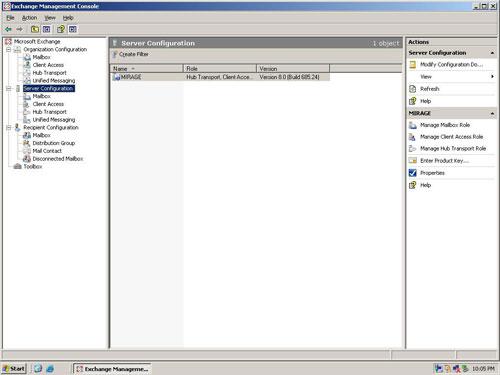Click Manage Client Access Role action
Image resolution: width=500 pixels, height=375 pixels.
click(x=451, y=137)
